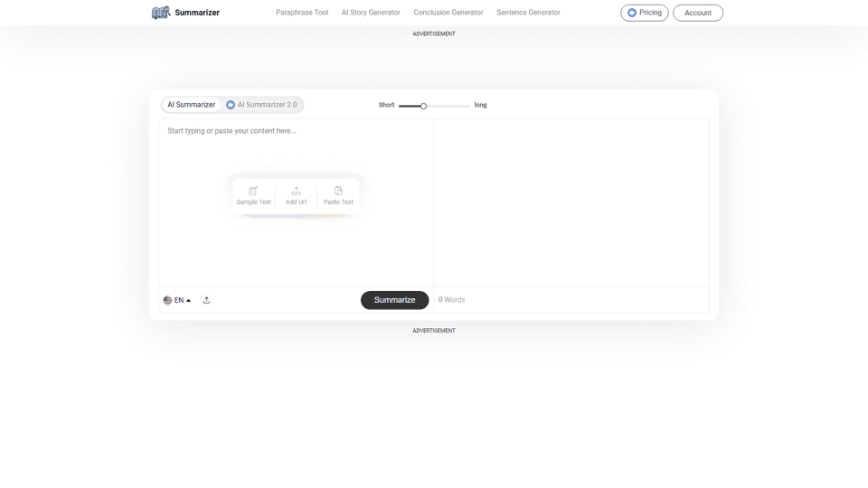This screenshot has height=488, width=868.
Task: Select the AI Summarizer tab
Action: (x=191, y=105)
